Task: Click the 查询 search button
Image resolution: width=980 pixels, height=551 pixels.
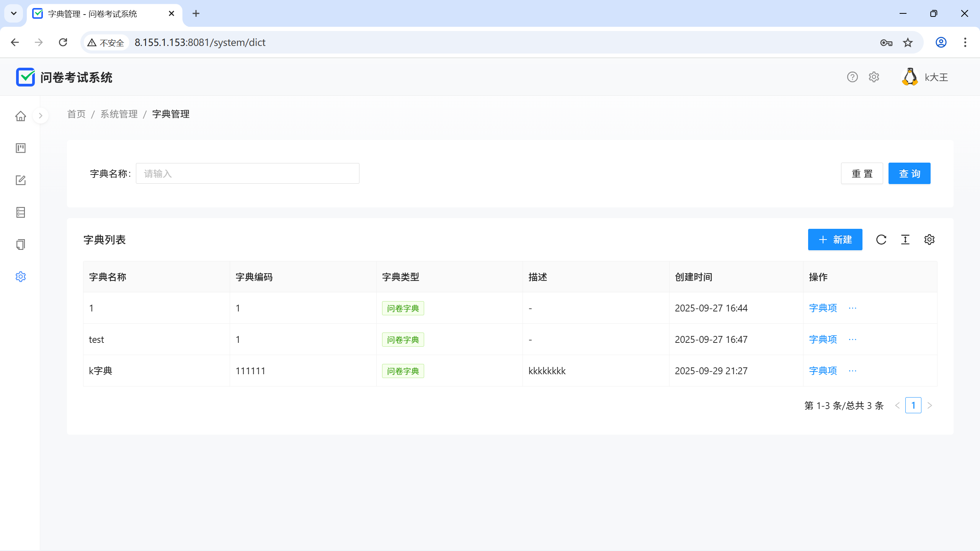Action: pos(909,173)
